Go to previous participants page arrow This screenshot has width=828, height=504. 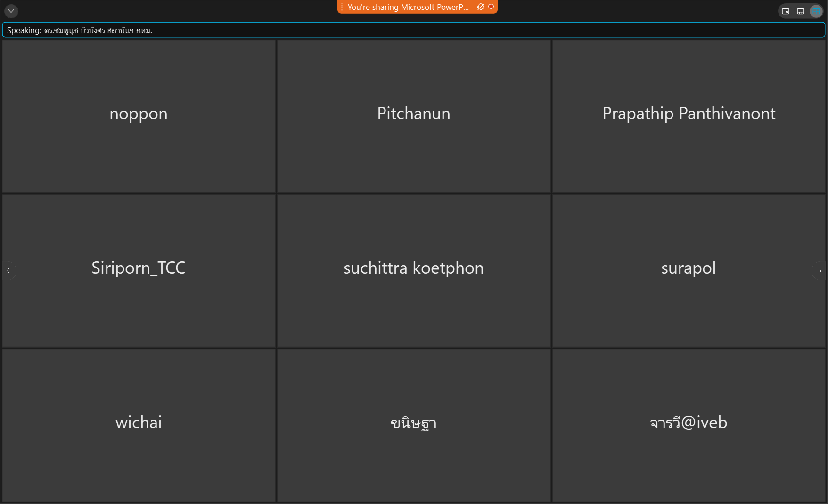click(8, 271)
